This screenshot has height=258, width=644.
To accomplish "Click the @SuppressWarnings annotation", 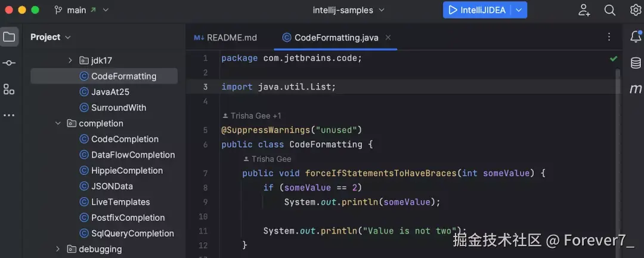I will pyautogui.click(x=266, y=130).
